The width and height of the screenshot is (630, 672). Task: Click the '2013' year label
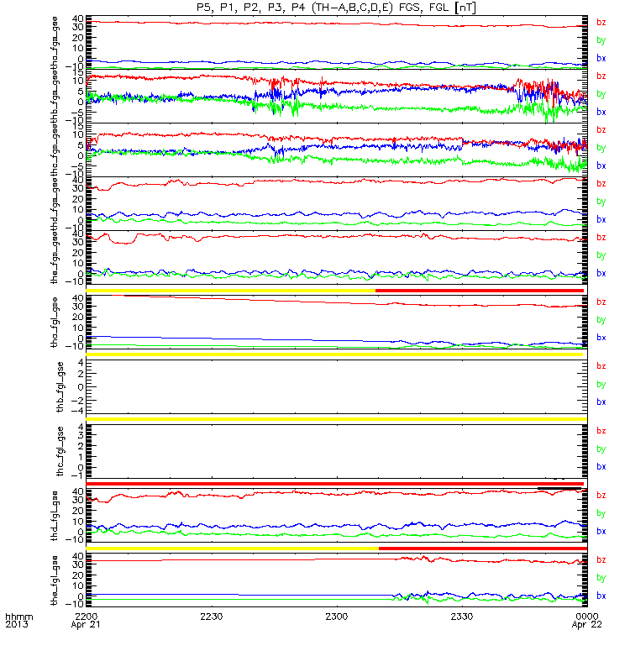17,624
